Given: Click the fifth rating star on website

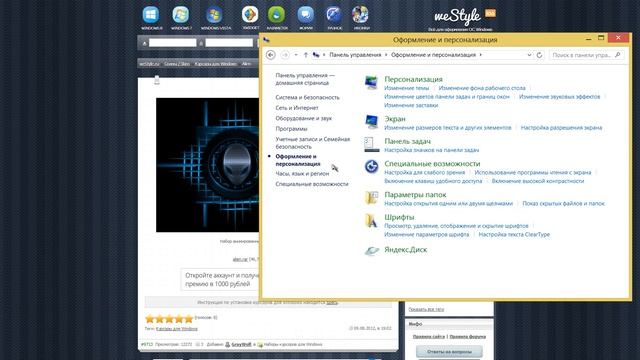Looking at the screenshot, I should 189,319.
